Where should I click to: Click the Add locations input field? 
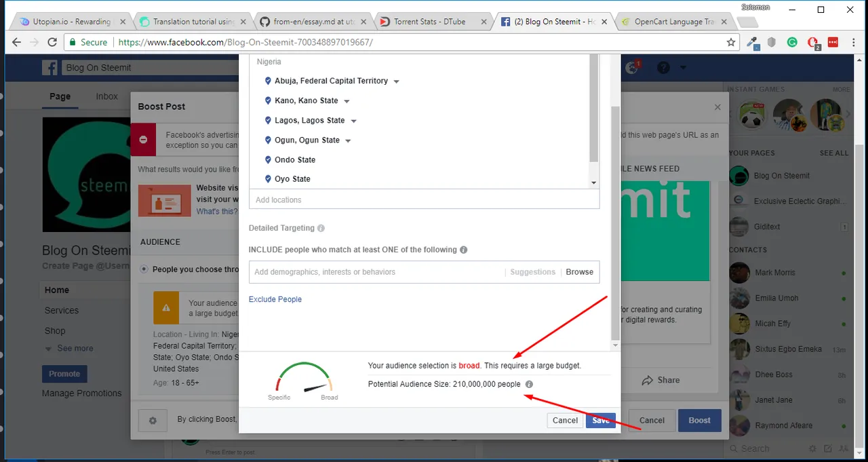425,199
